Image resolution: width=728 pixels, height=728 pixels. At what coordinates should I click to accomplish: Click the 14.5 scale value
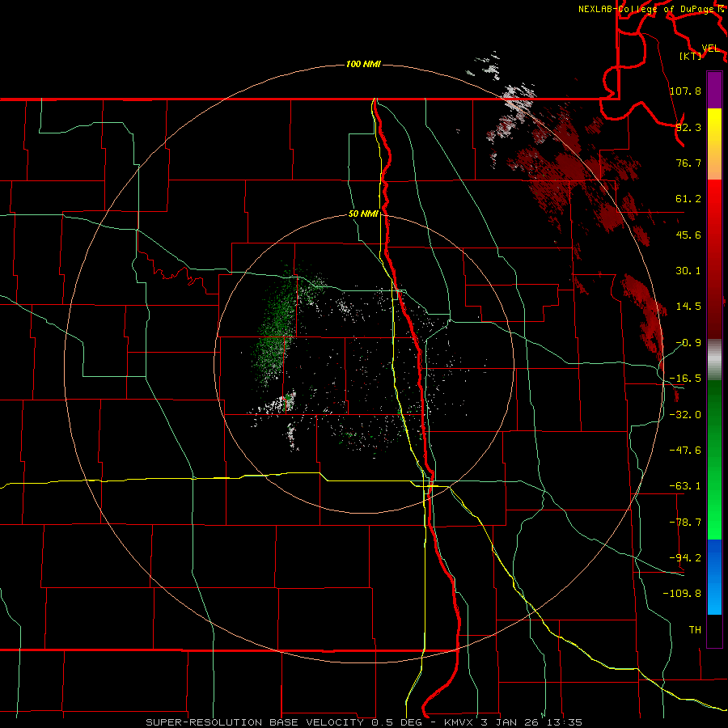point(688,307)
